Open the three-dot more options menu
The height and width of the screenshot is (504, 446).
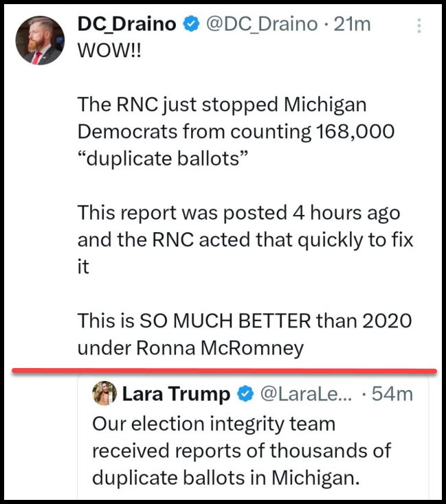420,26
